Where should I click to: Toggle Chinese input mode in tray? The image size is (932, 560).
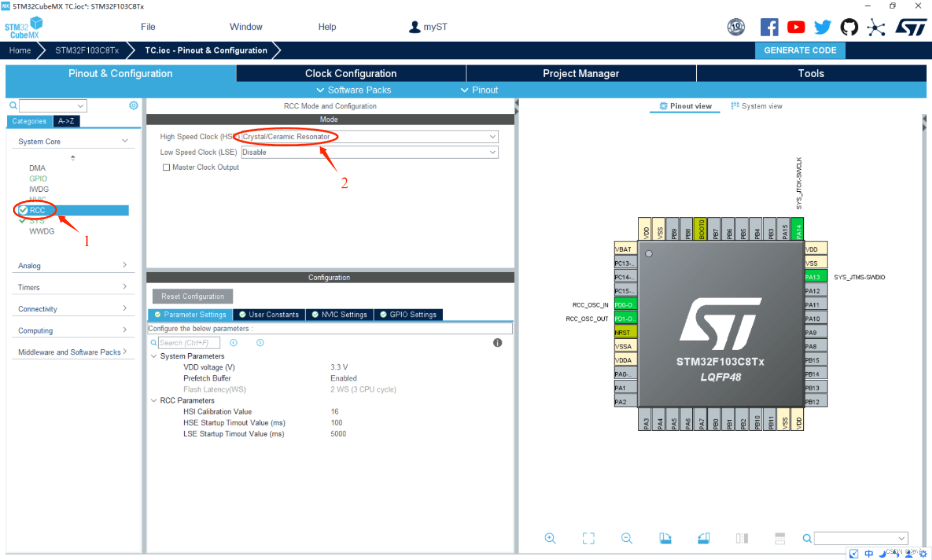tap(869, 553)
